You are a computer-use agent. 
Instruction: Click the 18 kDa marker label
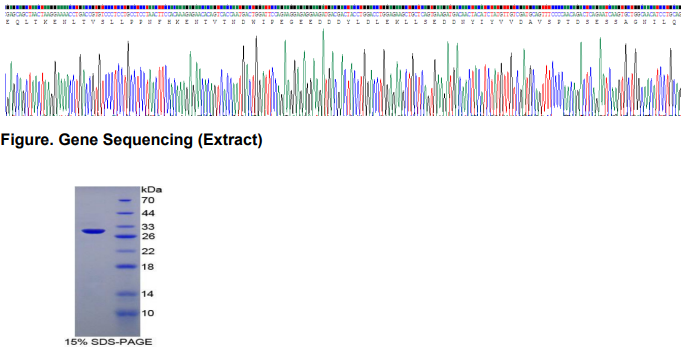pos(148,266)
